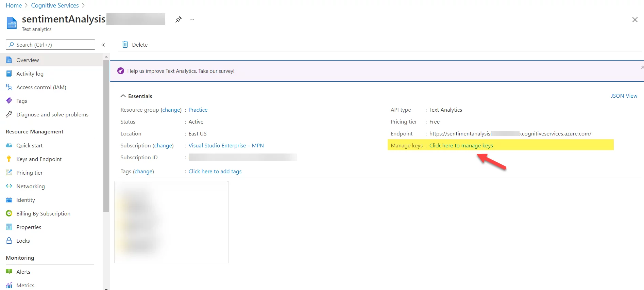Click the yellow key icon

click(9, 159)
